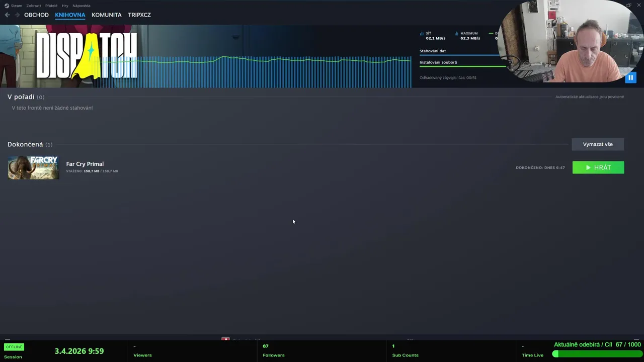Click the Steam logo icon in menu bar

[7, 6]
